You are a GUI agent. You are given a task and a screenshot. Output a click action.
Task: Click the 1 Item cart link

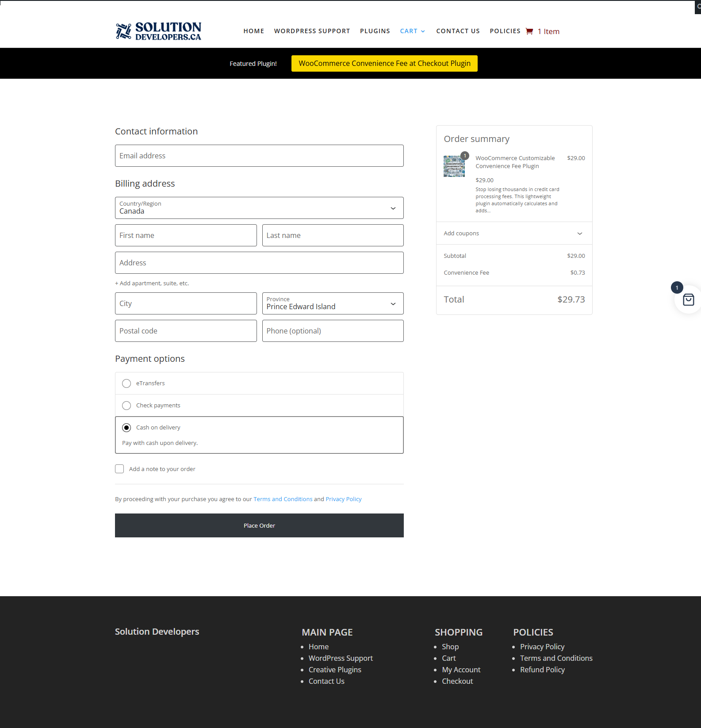[x=548, y=31]
